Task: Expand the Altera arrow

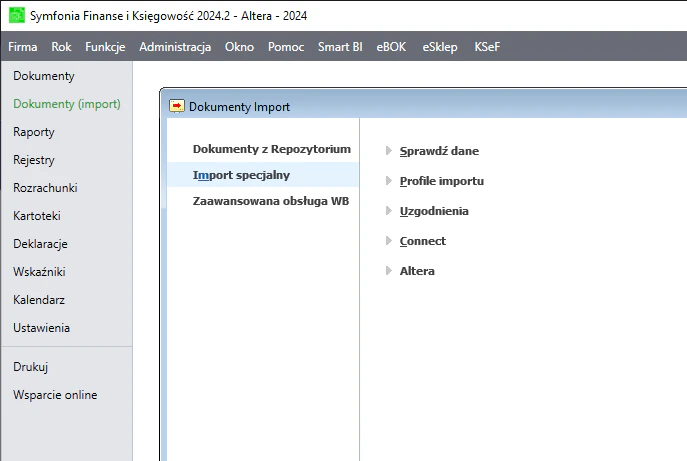Action: tap(389, 271)
